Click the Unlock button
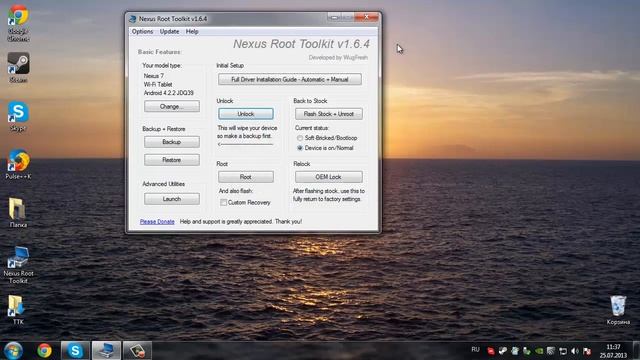This screenshot has width=640, height=360. pyautogui.click(x=246, y=114)
